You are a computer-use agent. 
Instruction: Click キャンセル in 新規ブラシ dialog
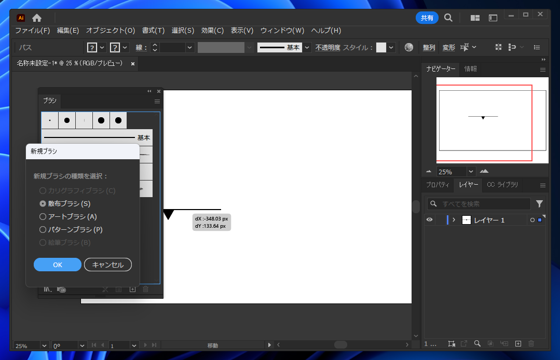coord(108,265)
